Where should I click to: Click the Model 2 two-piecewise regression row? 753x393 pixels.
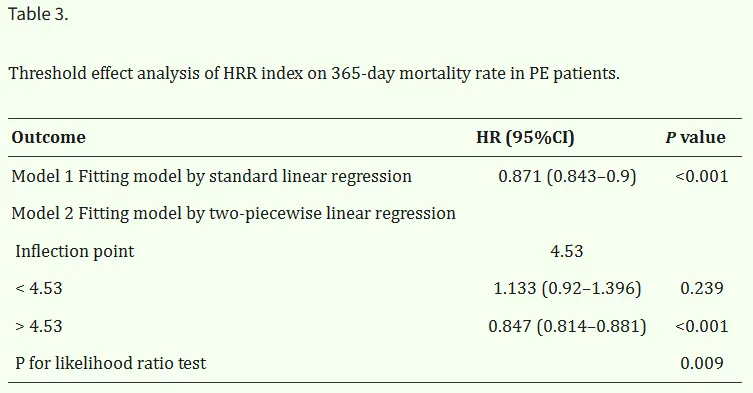[233, 213]
